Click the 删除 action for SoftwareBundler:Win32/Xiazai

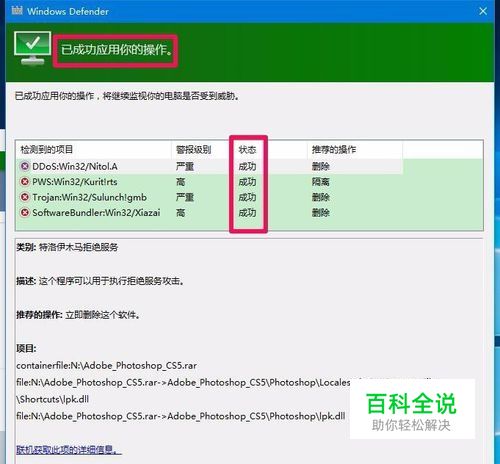point(321,212)
